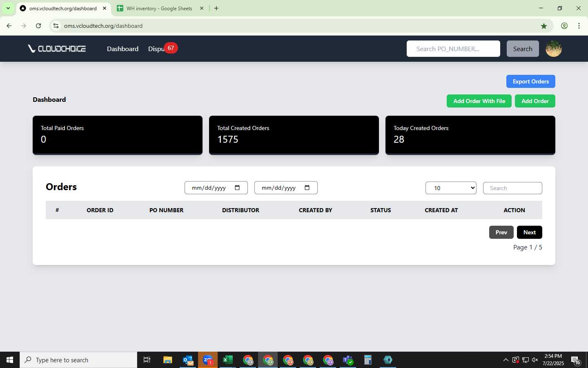This screenshot has height=368, width=588.
Task: Expand the rows-per-page dropdown showing 10
Action: pos(451,188)
